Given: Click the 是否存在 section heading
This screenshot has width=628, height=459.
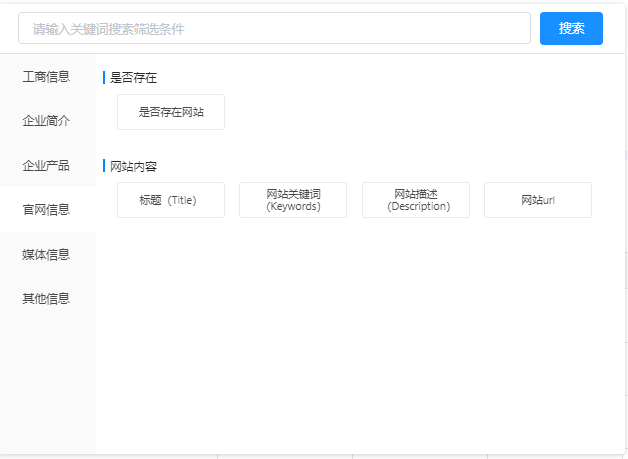Looking at the screenshot, I should click(133, 78).
